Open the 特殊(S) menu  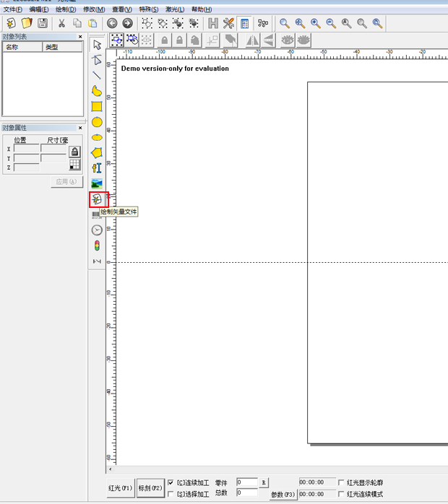point(149,9)
